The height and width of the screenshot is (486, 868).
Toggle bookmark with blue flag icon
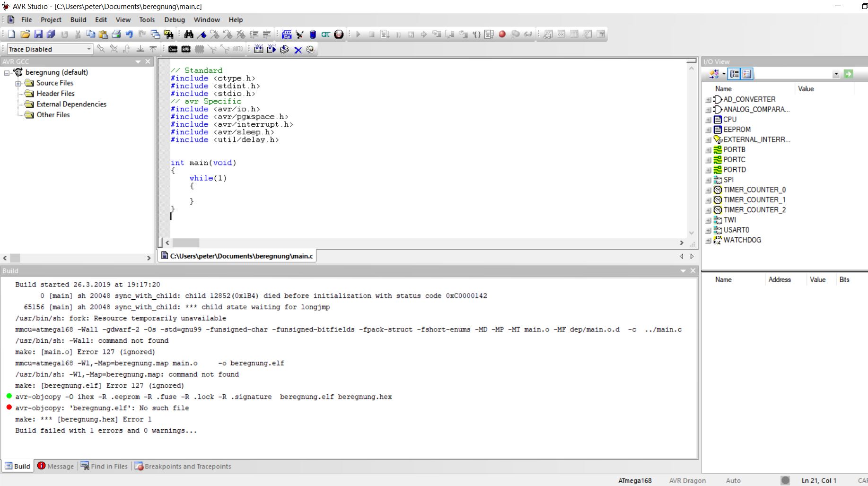click(x=202, y=35)
